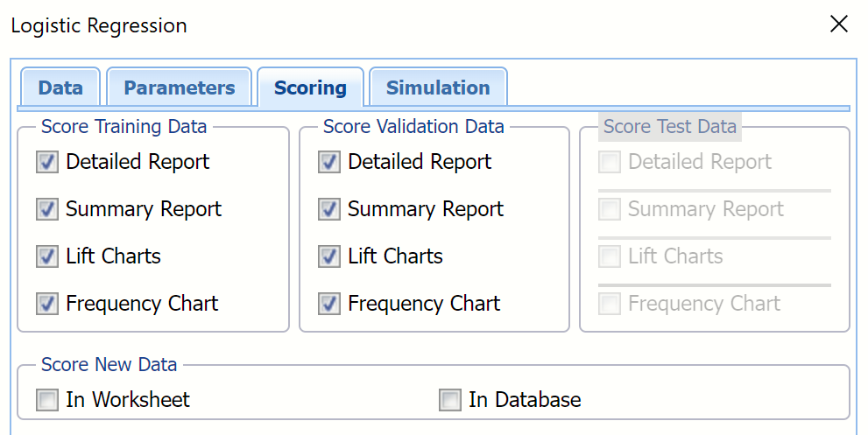Image resolution: width=868 pixels, height=435 pixels.
Task: Go to the Simulation tab
Action: pyautogui.click(x=437, y=88)
